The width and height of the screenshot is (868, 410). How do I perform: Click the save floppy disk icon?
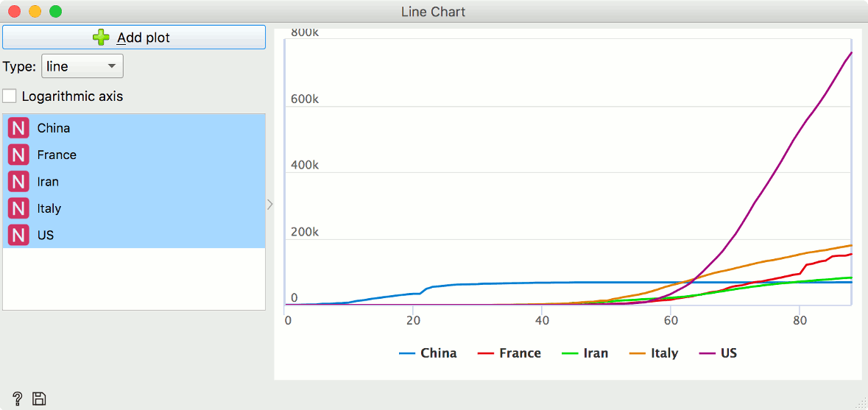click(x=39, y=398)
